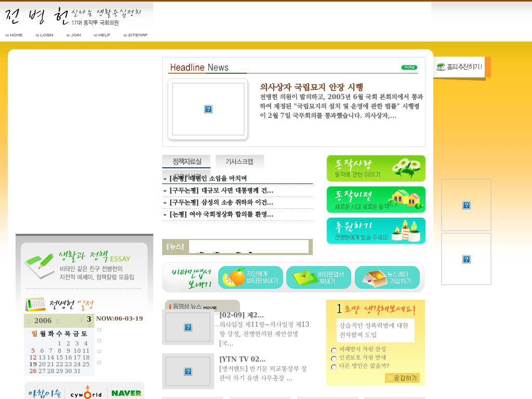Viewport: 532px width, 399px height.
Task: Switch to the 기사스크랩 tab
Action: click(x=239, y=162)
